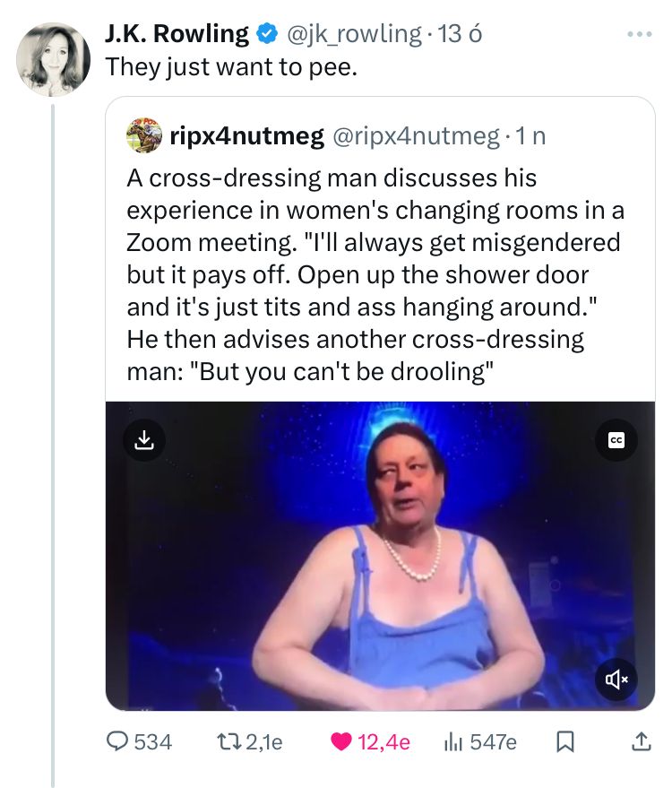Toggle the bookmark icon
Screen dimensions: 672x788
565,741
